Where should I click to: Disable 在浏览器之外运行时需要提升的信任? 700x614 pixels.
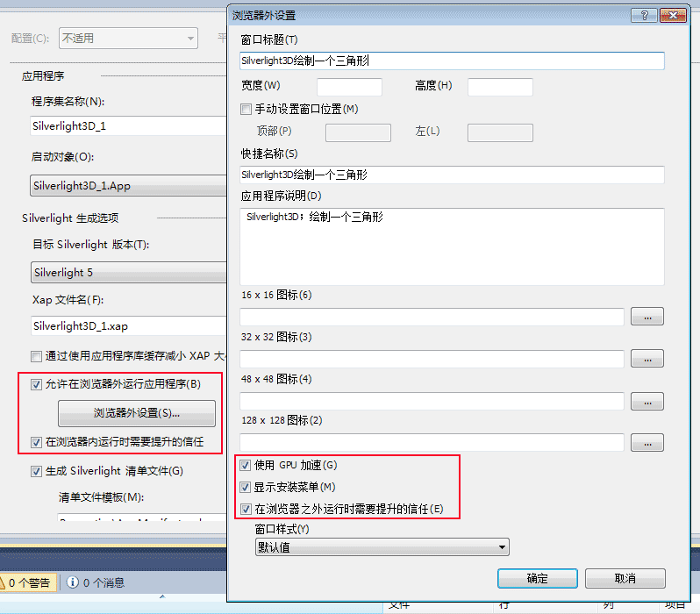[246, 509]
